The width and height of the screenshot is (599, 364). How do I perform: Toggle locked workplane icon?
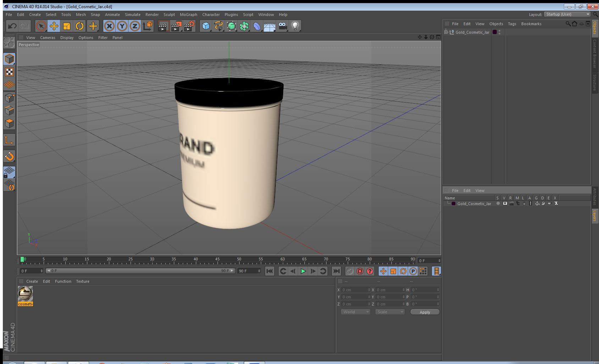click(x=10, y=172)
